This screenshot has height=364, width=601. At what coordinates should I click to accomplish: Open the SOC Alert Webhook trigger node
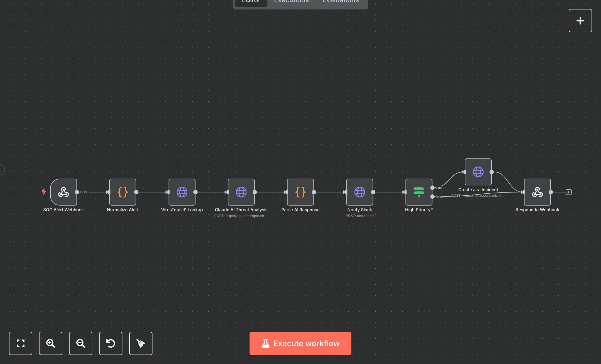pos(63,192)
